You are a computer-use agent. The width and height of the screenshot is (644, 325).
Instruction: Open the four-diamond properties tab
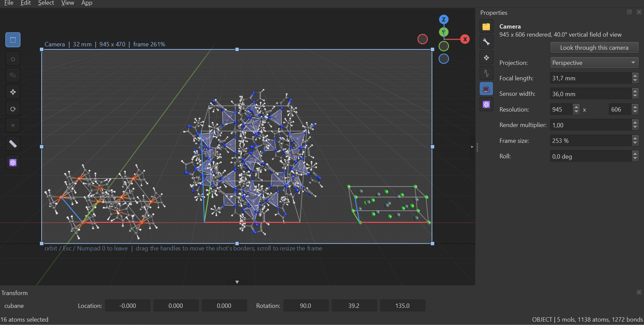(486, 58)
